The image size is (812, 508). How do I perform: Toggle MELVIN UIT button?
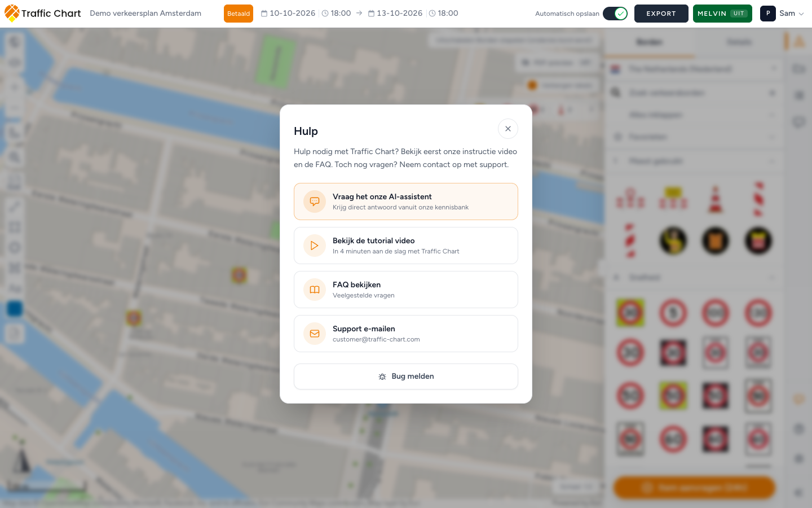click(x=722, y=14)
